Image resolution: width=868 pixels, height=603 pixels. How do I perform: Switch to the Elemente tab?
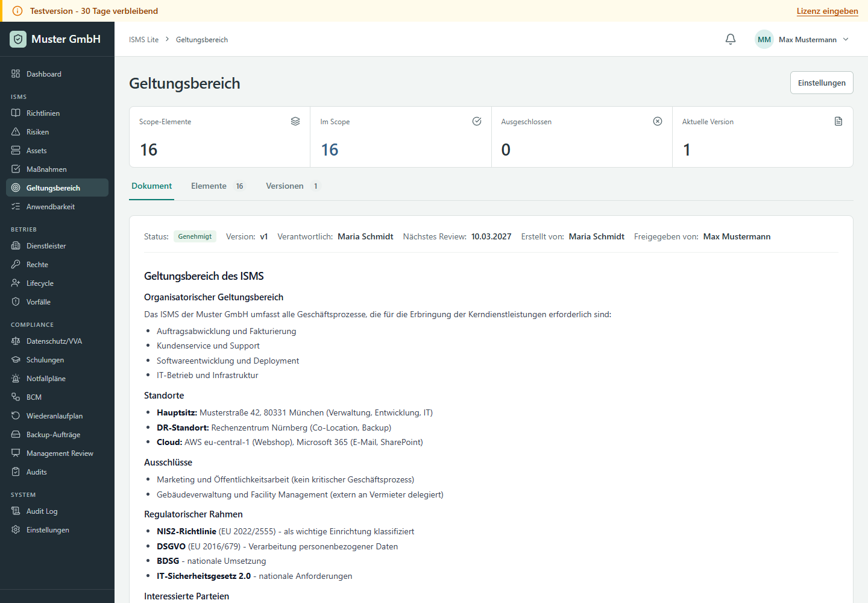(x=218, y=186)
